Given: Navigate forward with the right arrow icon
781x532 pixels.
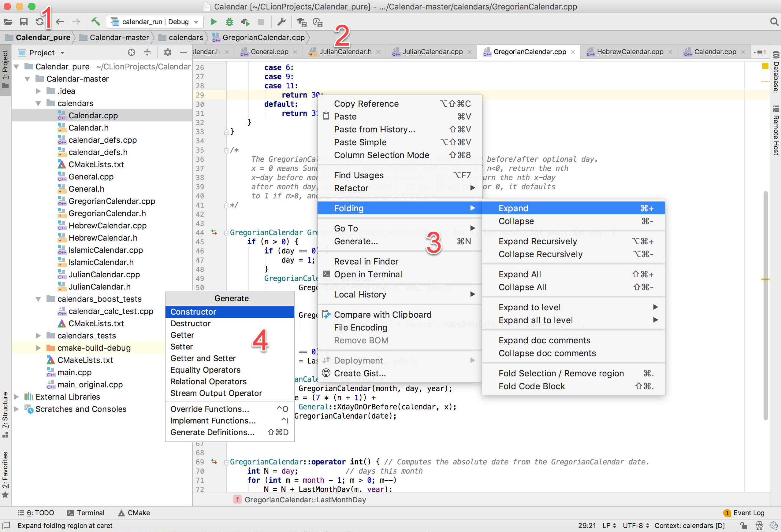Looking at the screenshot, I should [x=76, y=22].
